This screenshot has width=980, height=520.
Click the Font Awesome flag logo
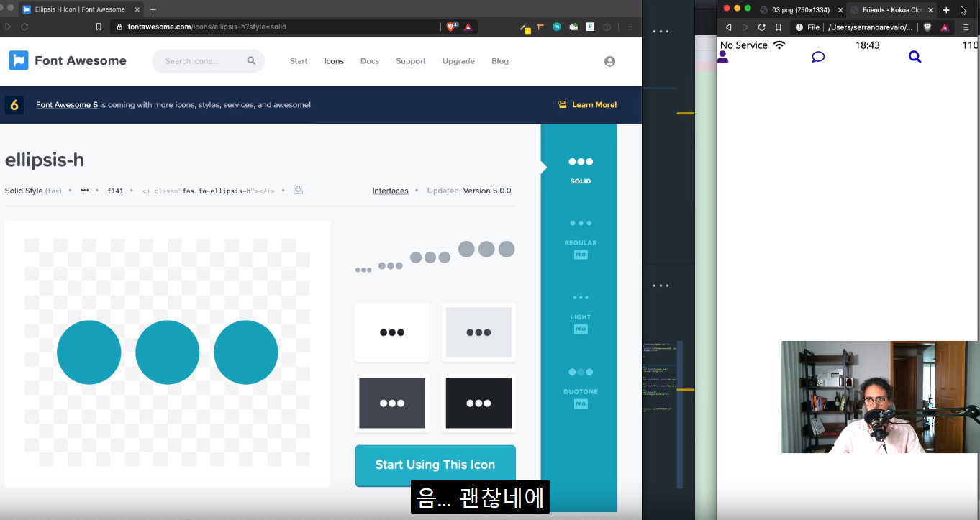(18, 60)
